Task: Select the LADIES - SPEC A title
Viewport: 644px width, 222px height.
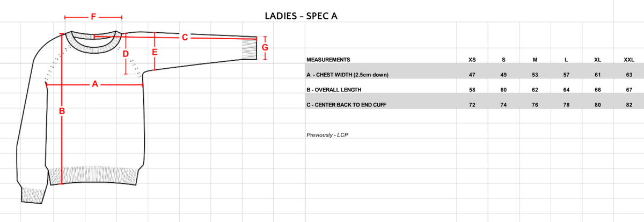Action: [301, 16]
